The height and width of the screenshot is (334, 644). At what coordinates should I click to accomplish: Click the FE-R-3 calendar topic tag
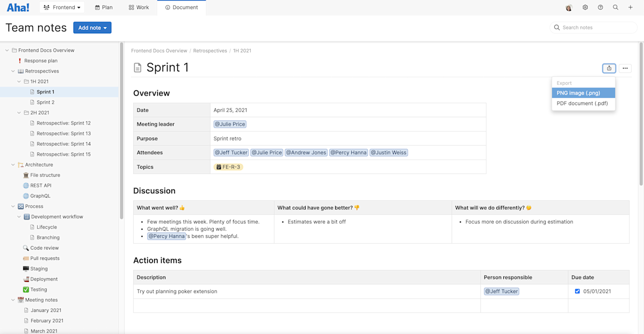click(x=230, y=166)
